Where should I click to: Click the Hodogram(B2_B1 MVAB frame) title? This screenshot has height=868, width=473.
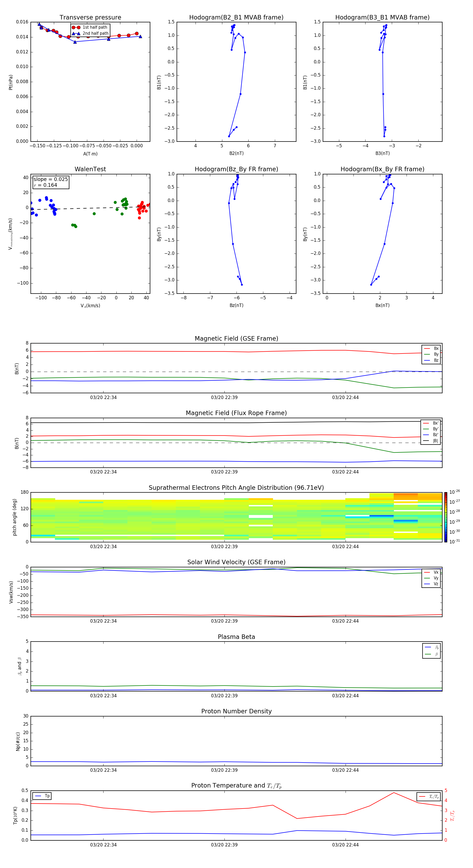(236, 18)
